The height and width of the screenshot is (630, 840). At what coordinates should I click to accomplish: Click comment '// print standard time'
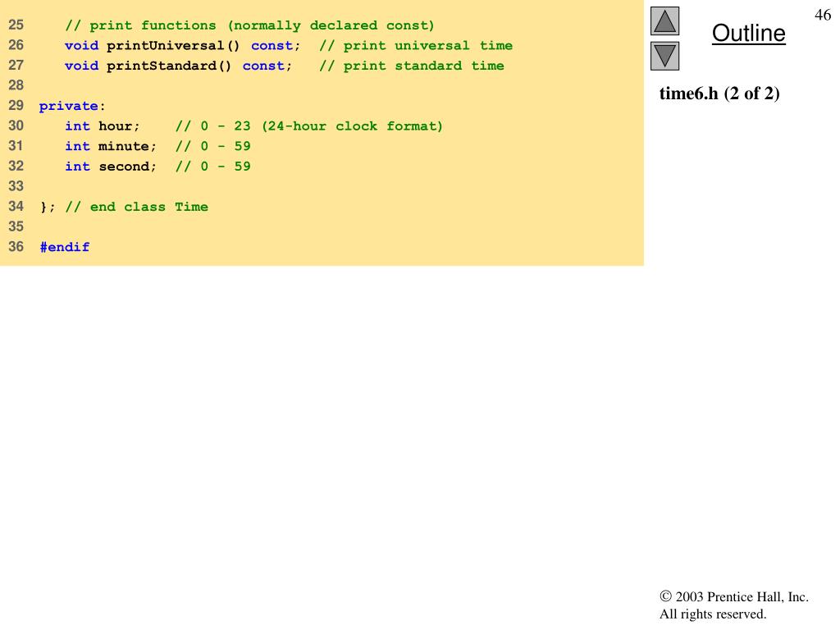(412, 66)
